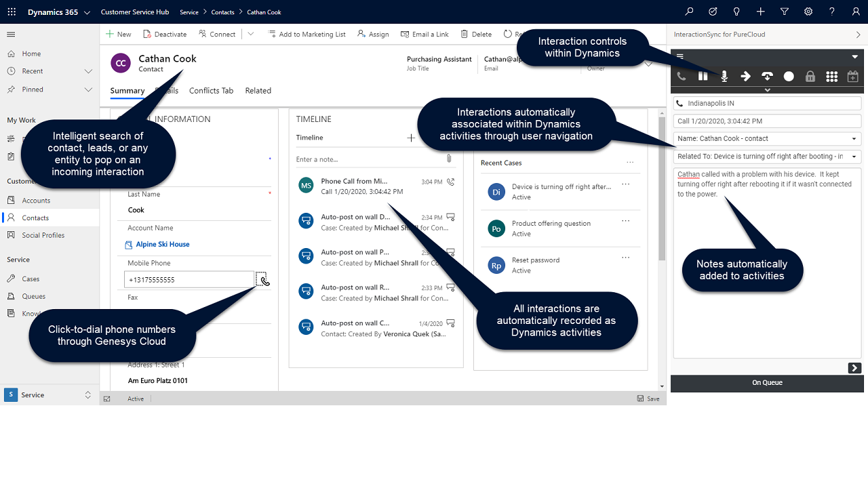Open the help question mark icon
This screenshot has width=868, height=488.
(x=832, y=12)
